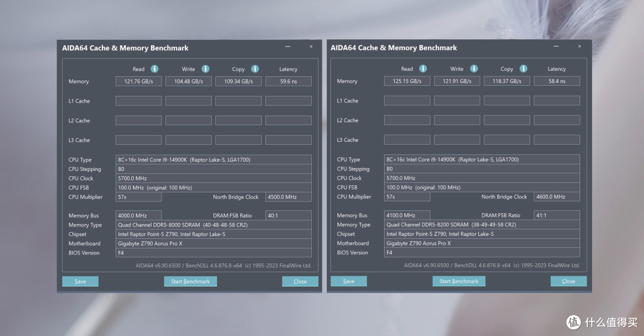Click CPU Multiplier 57x in right window

(407, 197)
